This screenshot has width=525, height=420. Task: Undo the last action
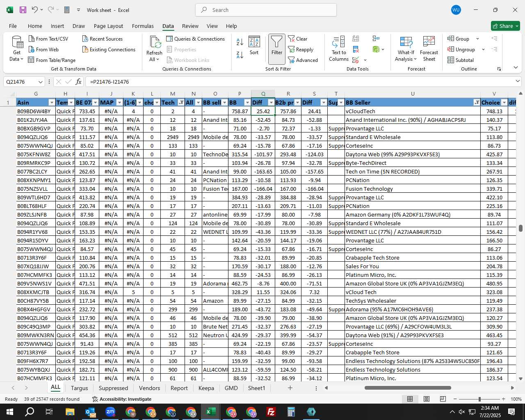(x=35, y=10)
